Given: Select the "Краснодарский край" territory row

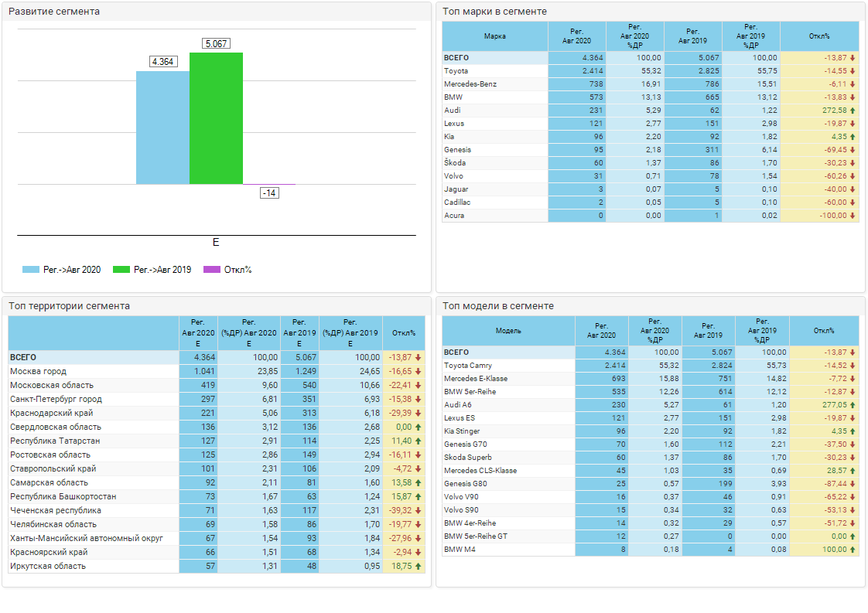Looking at the screenshot, I should [x=217, y=414].
